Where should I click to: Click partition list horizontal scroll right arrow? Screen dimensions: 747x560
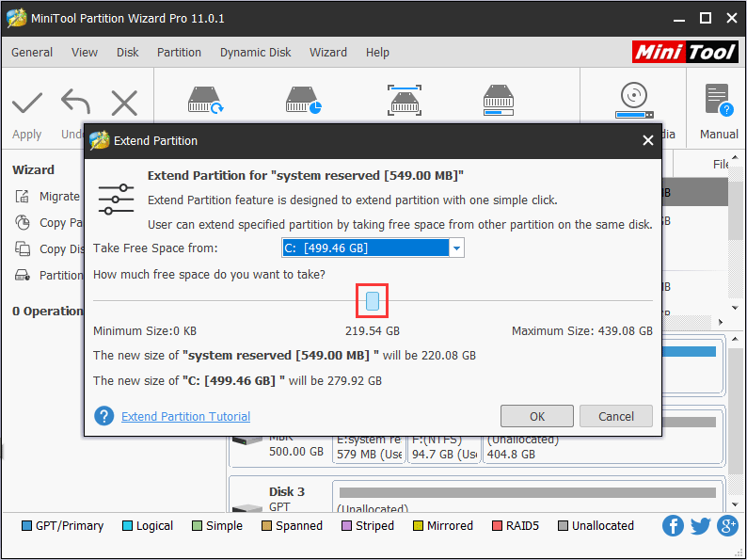coord(721,322)
